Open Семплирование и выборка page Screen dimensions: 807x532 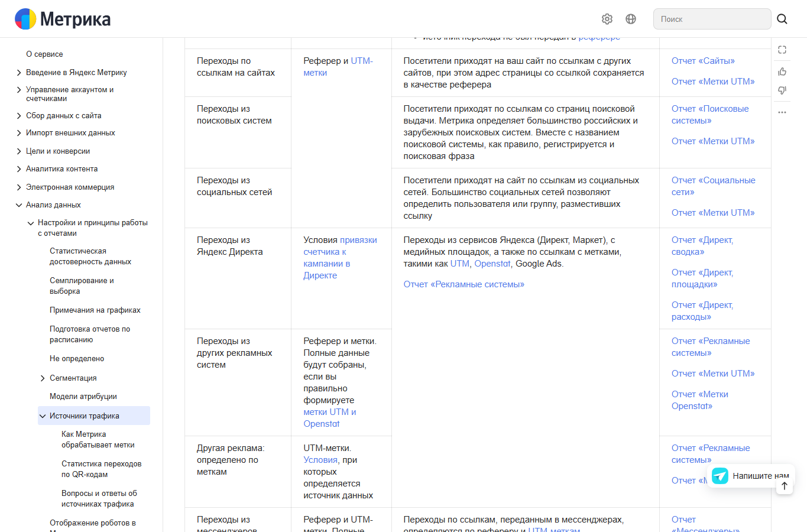pyautogui.click(x=82, y=286)
